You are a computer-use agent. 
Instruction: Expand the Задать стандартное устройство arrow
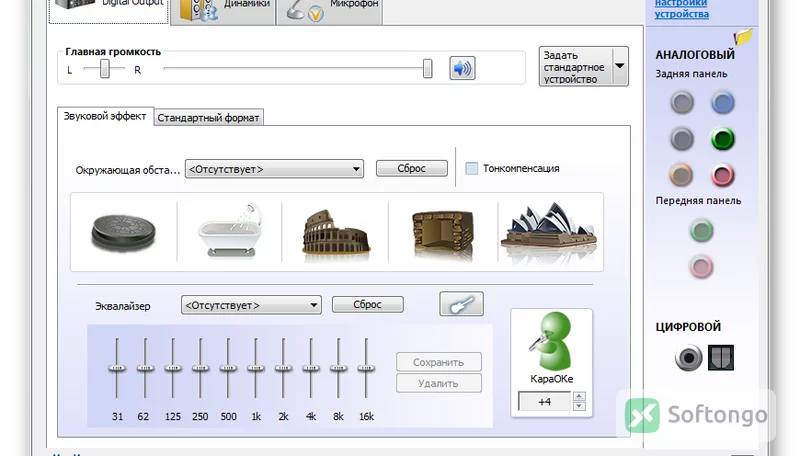click(620, 66)
